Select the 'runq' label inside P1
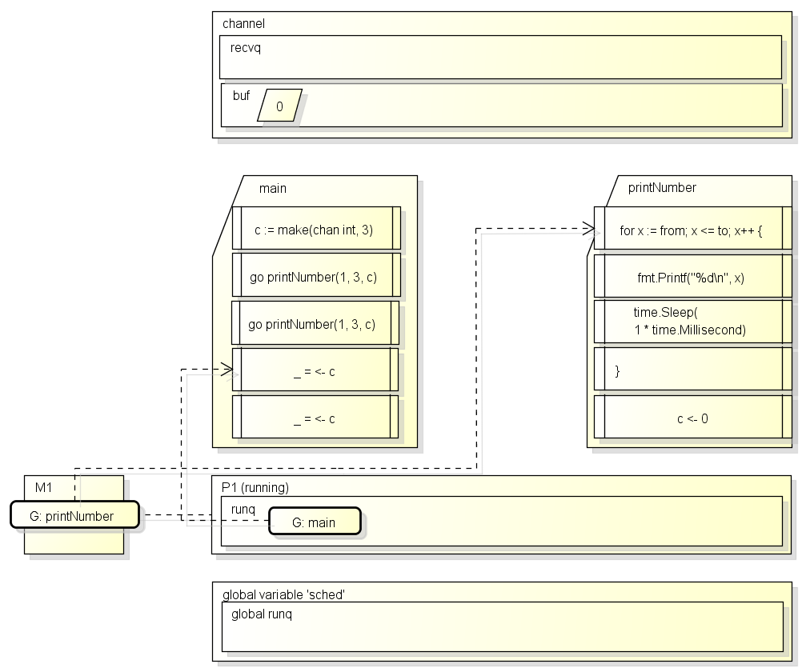Screen dimensions: 802x672 pos(243,510)
